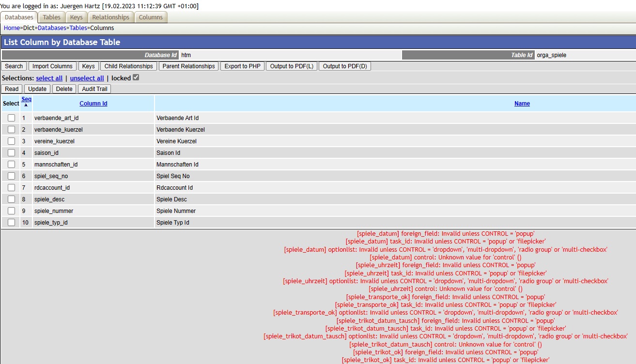
Task: Navigate to Home in breadcrumb
Action: (12, 28)
